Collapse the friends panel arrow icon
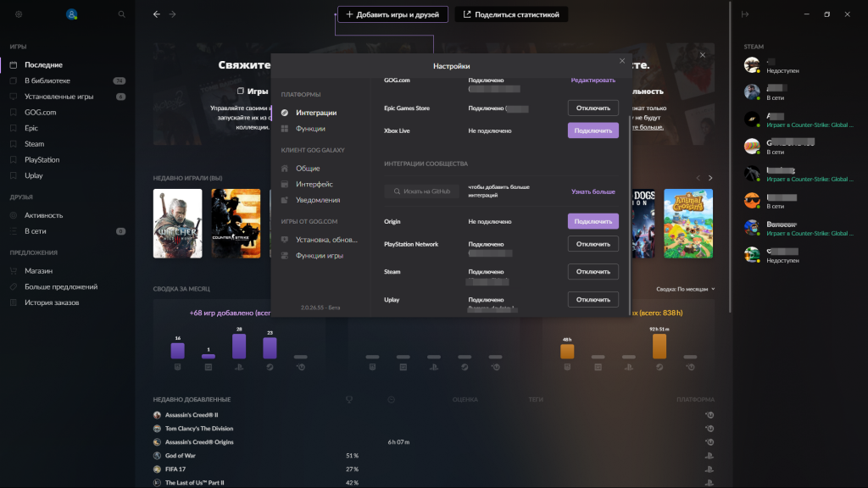868x488 pixels. pyautogui.click(x=745, y=14)
